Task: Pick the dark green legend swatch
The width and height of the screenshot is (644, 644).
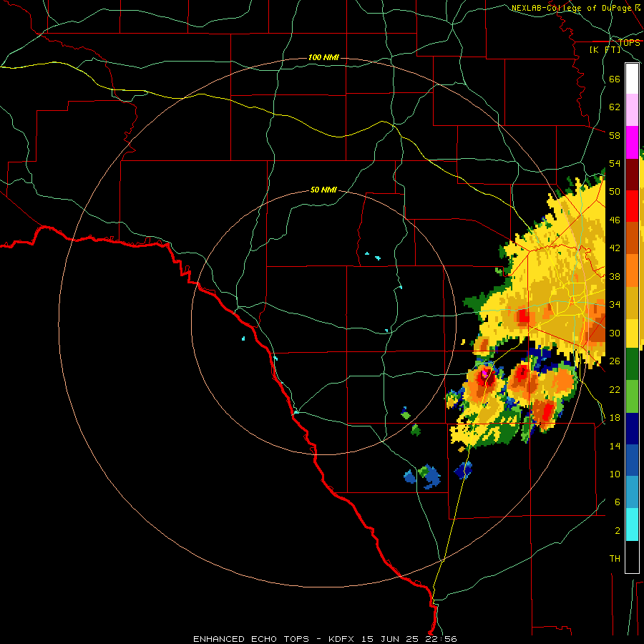Action: coord(632,364)
